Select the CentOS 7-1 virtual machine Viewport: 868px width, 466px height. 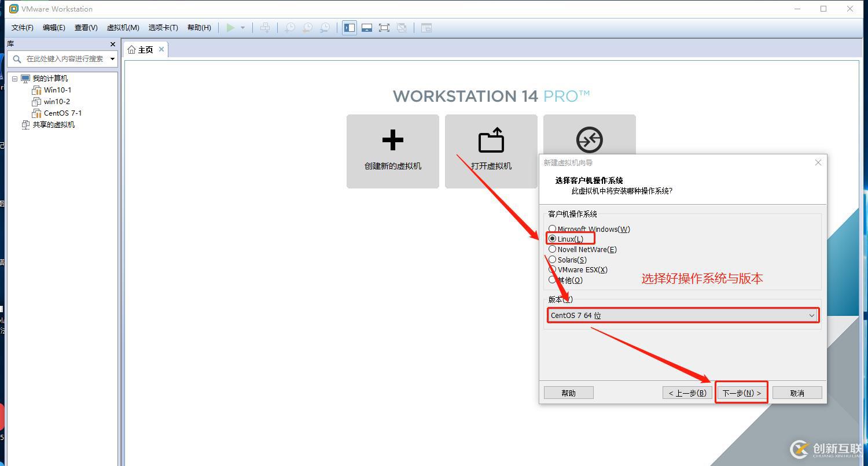(x=62, y=113)
